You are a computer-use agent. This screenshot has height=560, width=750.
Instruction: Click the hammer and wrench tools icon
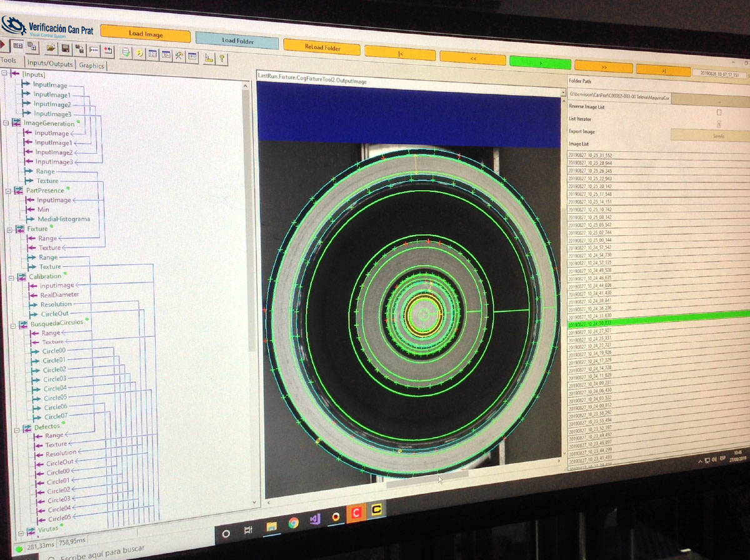(179, 55)
